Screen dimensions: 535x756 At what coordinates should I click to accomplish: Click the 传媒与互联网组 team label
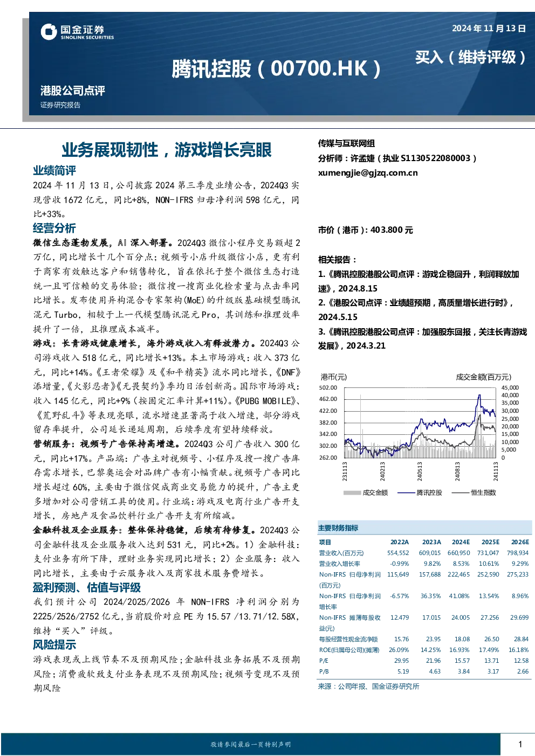[346, 143]
